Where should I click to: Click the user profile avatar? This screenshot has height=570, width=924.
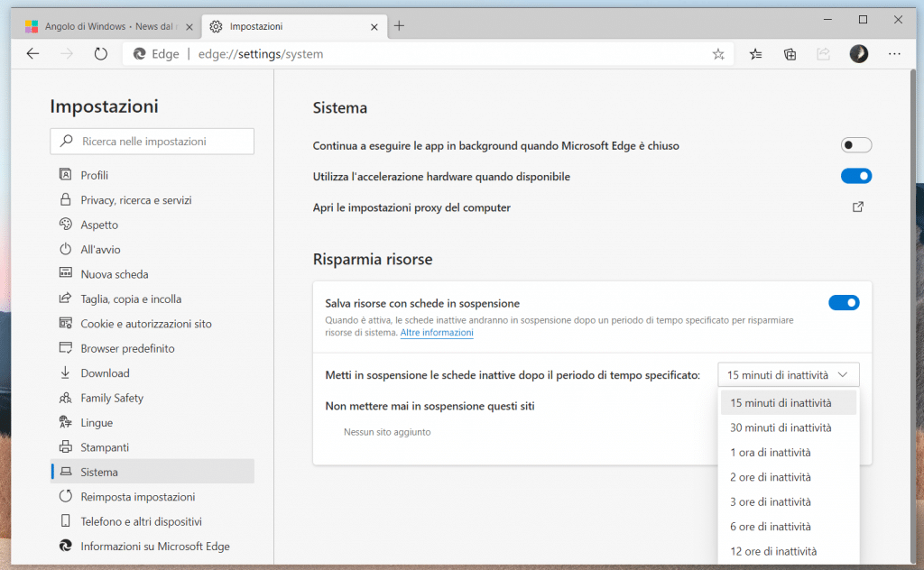coord(859,54)
